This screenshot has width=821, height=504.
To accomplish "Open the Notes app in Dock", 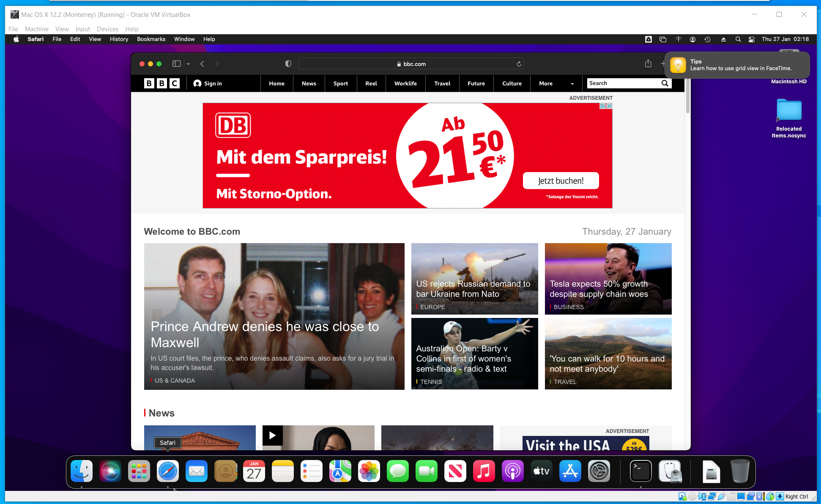I will pos(283,471).
